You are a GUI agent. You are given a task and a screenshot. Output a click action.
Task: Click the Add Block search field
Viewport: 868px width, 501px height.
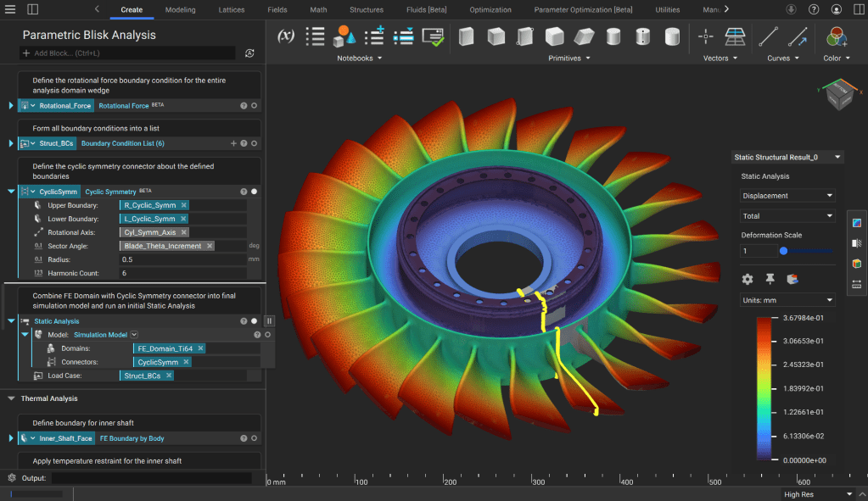click(x=127, y=53)
